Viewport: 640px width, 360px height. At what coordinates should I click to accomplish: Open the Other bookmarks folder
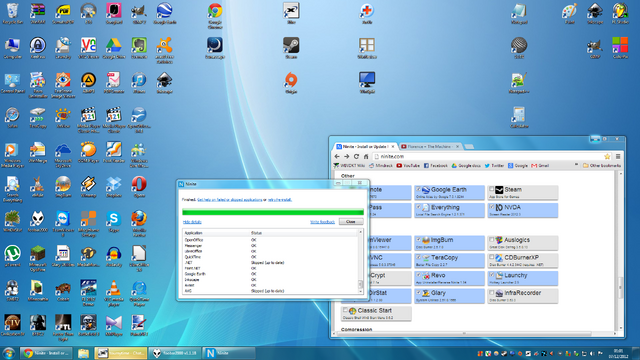(x=602, y=166)
